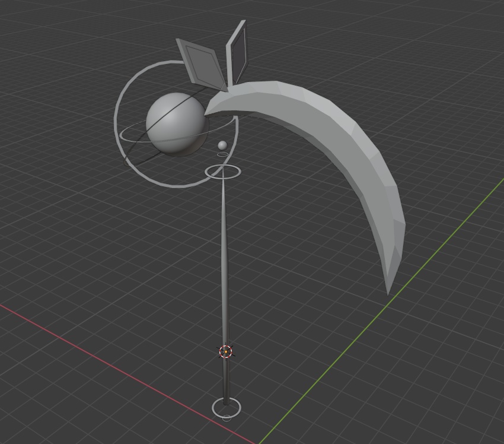Select the large sphere object
The height and width of the screenshot is (444, 504).
(176, 124)
